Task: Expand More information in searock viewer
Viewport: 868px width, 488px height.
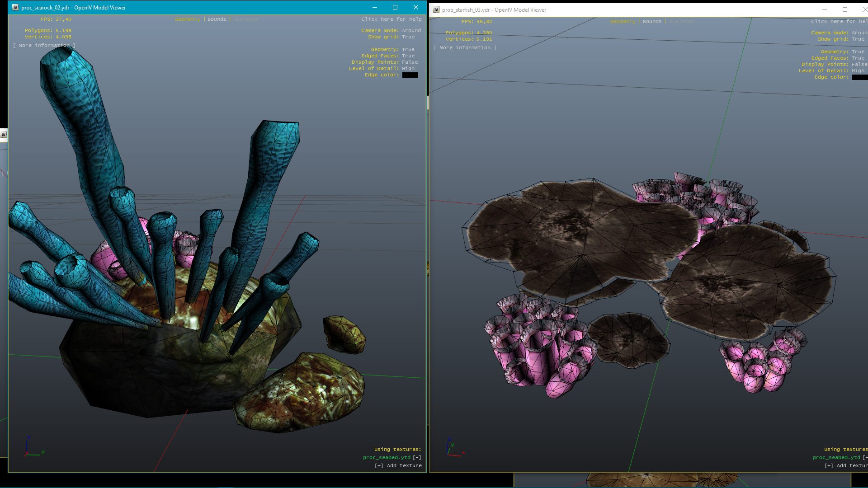Action: (44, 45)
